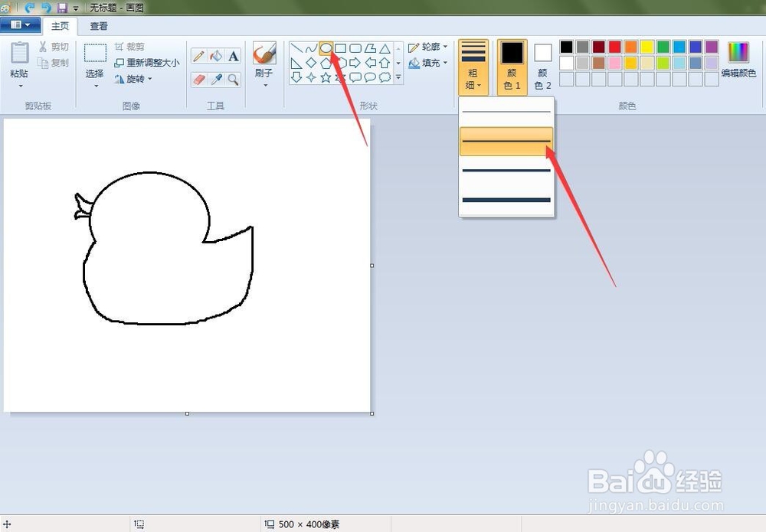Screen dimensions: 766x532
Task: Select the Oval shape
Action: pos(326,48)
